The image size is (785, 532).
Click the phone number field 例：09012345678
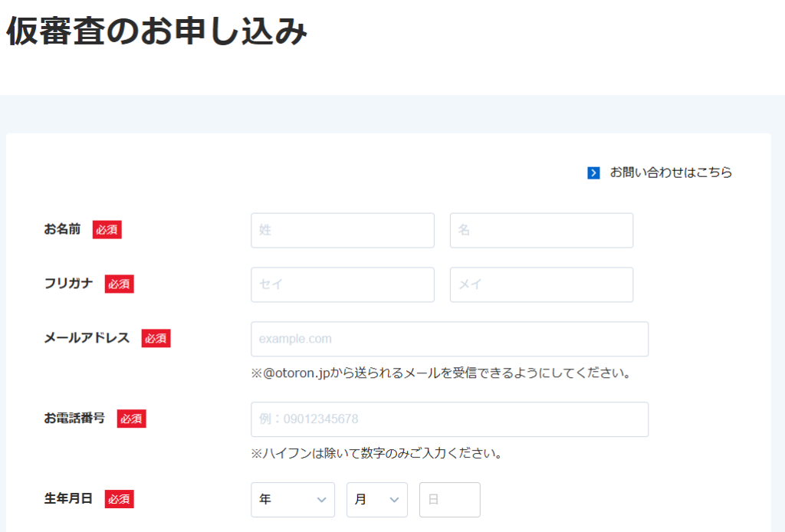coord(449,419)
